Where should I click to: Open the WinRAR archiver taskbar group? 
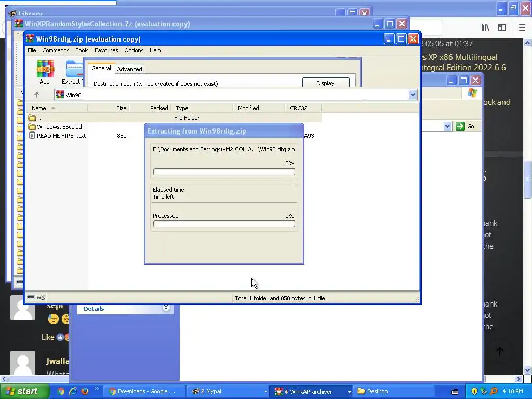coord(312,391)
